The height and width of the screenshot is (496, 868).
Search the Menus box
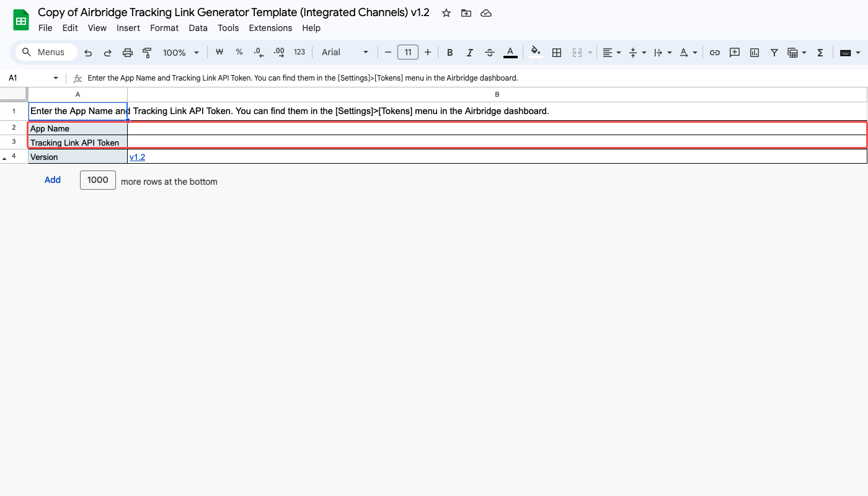[x=46, y=53]
